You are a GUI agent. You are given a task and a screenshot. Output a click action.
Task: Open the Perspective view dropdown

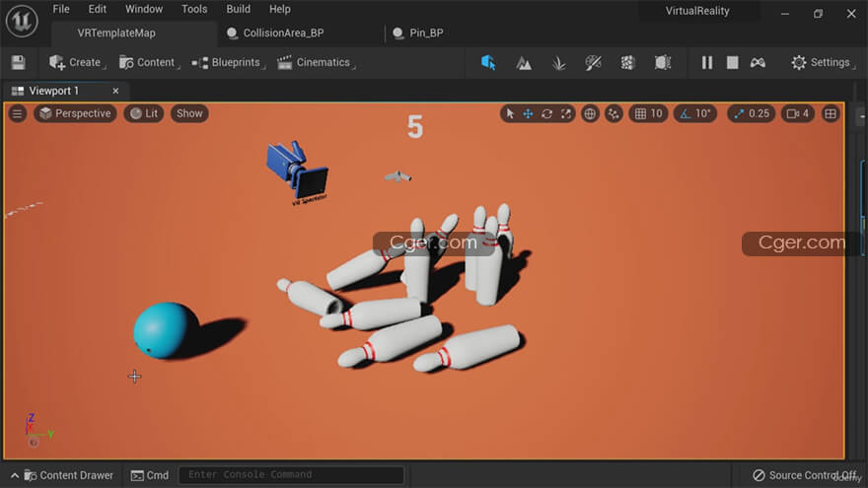coord(75,113)
